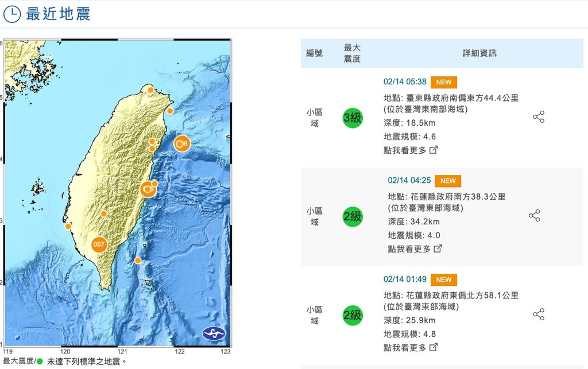Select the 007 earthquake marker on map

(99, 244)
